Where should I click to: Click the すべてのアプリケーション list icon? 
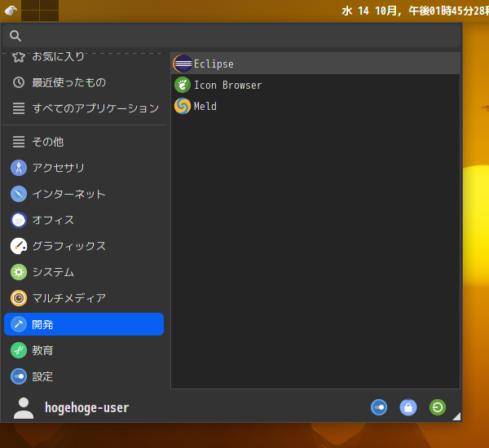19,108
